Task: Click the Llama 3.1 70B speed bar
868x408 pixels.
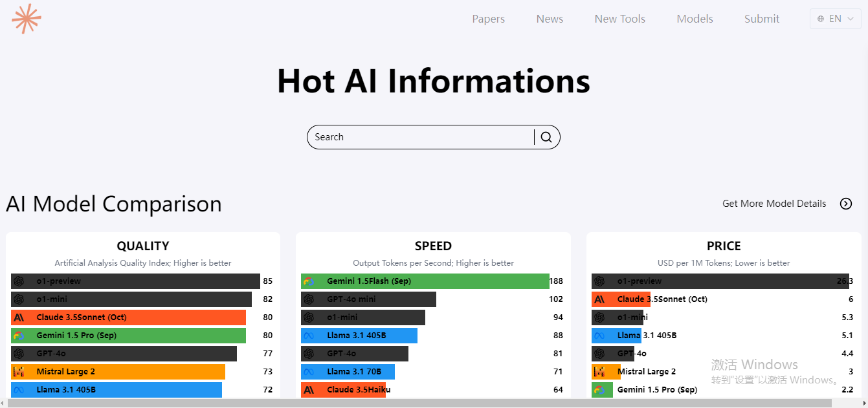Action: coord(348,372)
